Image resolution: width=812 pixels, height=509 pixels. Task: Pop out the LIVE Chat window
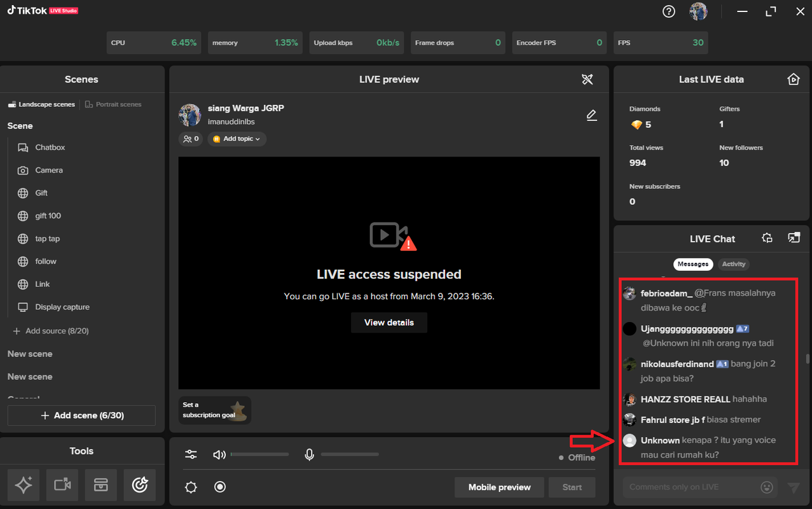point(794,238)
